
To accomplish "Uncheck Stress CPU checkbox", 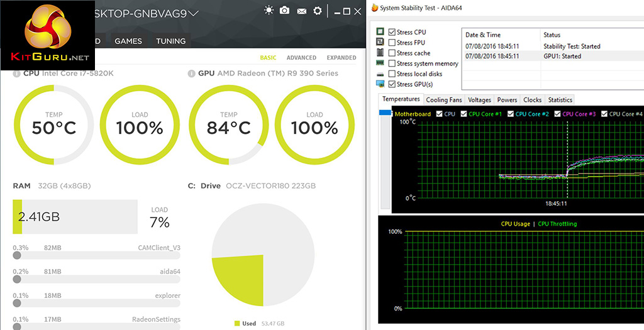I will (392, 32).
